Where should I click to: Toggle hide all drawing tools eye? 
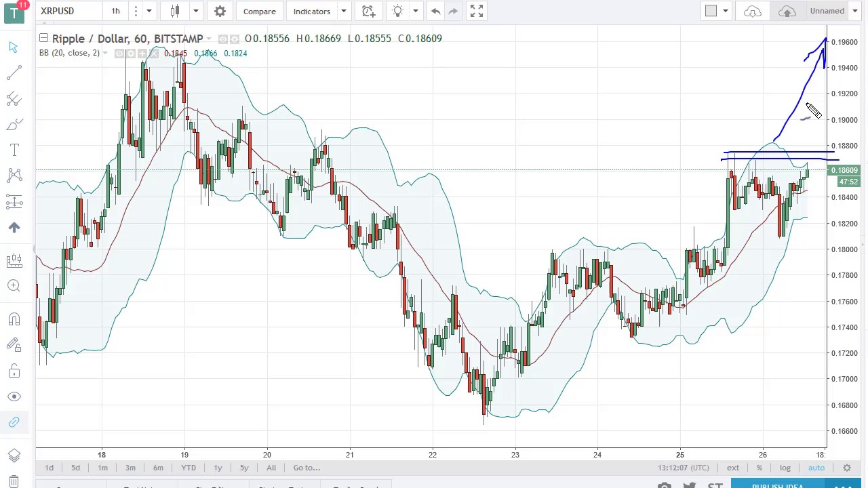click(14, 396)
